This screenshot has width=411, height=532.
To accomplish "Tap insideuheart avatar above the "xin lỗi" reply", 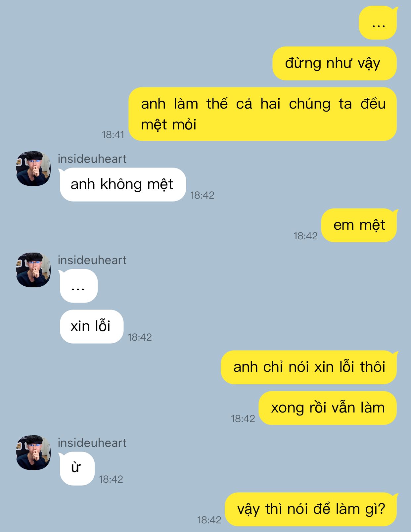I will 33,270.
